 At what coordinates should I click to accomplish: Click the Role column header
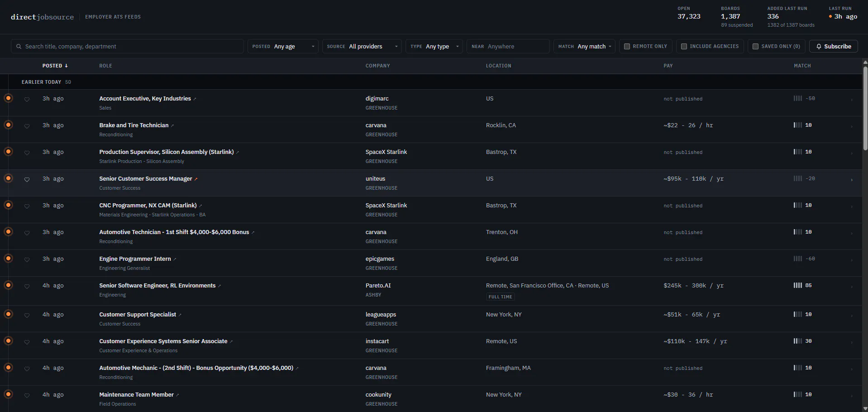(105, 66)
